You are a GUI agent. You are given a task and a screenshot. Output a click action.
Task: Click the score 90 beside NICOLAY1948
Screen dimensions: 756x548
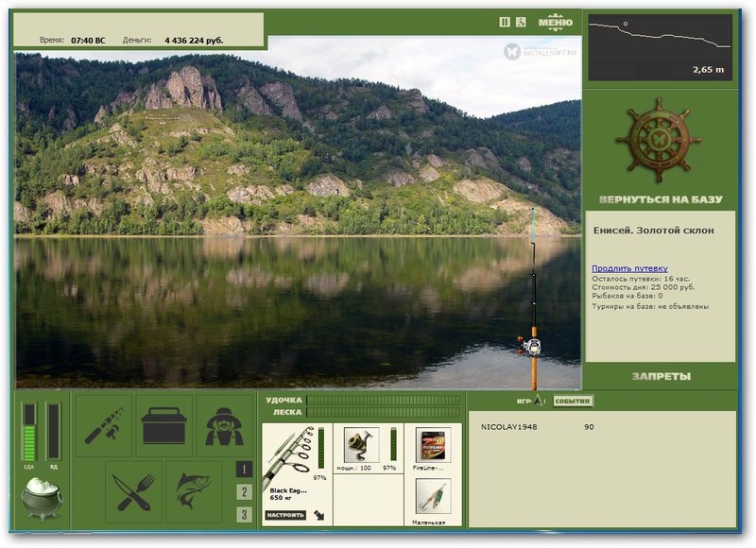(x=589, y=427)
